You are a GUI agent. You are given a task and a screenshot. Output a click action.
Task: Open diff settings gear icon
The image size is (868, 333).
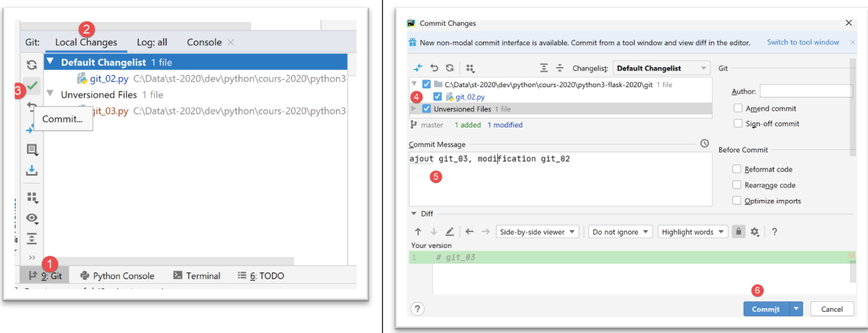coord(754,232)
